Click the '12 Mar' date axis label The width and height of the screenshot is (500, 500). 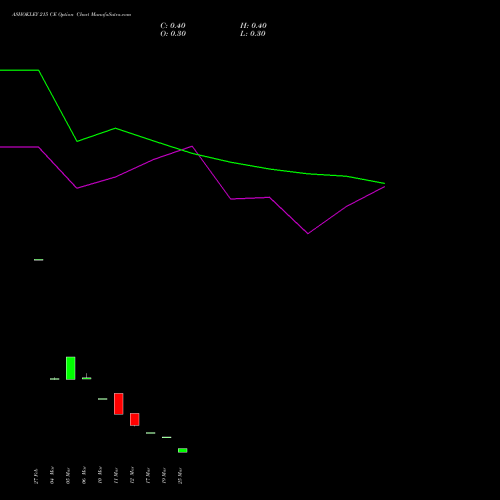pos(132,475)
